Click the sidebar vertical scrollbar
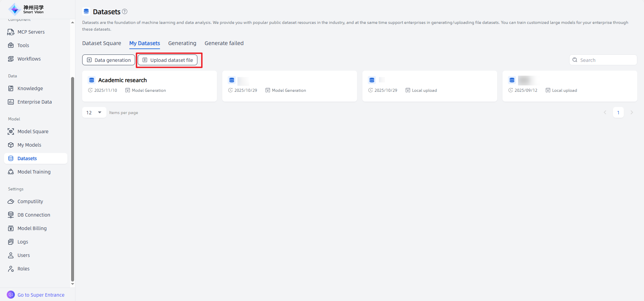Viewport: 644px width, 301px height. [x=72, y=178]
